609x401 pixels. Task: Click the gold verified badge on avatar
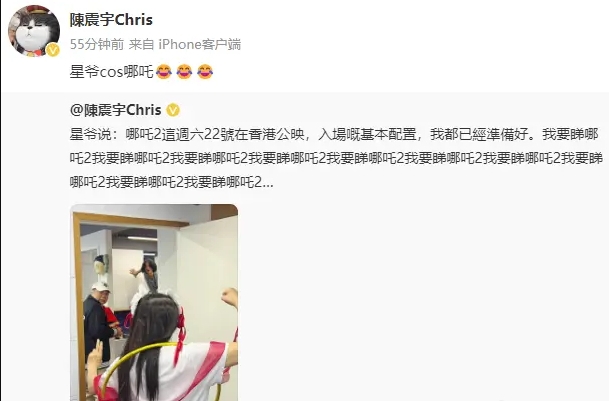53,50
